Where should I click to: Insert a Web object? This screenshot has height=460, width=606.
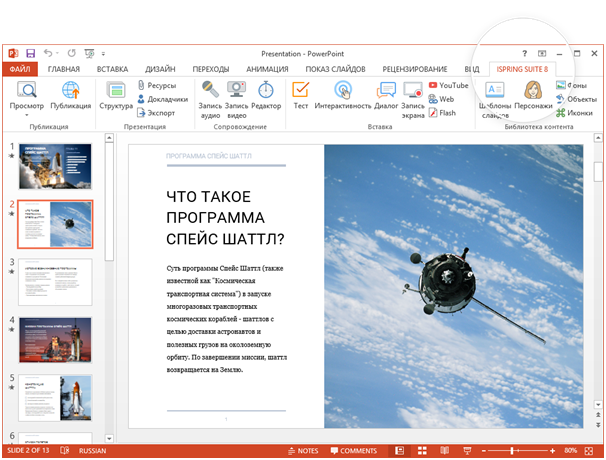coord(441,99)
